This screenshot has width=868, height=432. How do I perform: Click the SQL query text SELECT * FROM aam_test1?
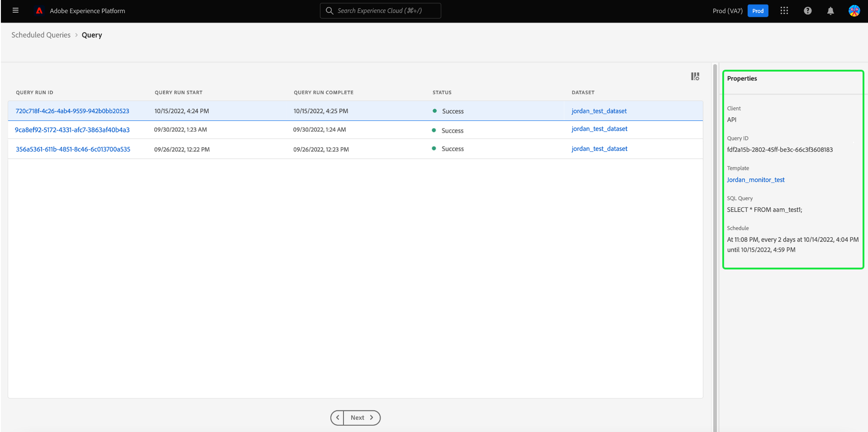point(764,210)
